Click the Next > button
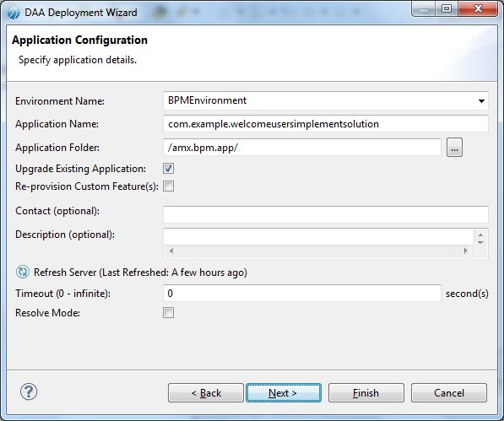504x421 pixels. [x=284, y=393]
